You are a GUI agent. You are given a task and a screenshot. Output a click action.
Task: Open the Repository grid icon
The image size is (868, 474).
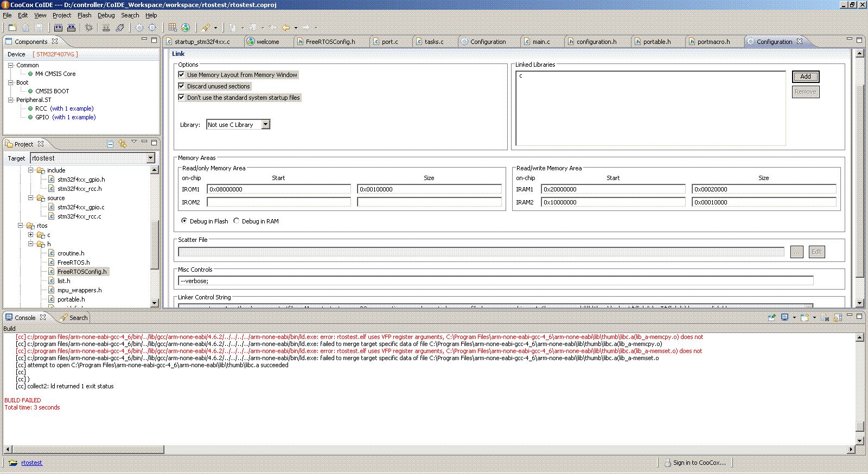point(173,28)
